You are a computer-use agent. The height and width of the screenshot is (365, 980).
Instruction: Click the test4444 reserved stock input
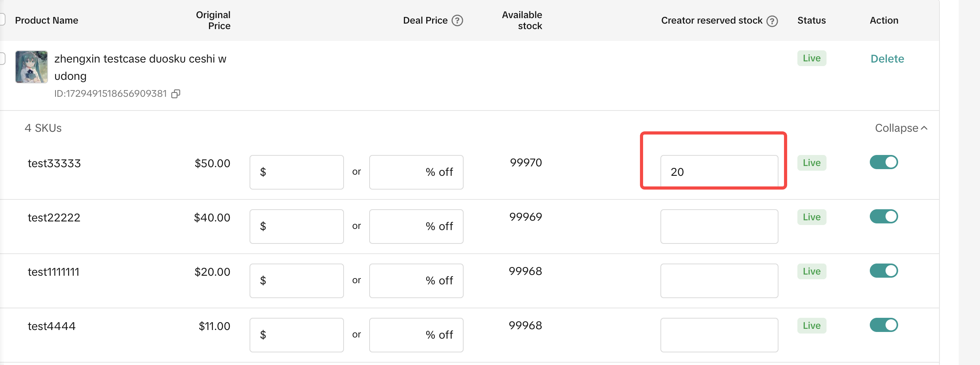tap(719, 335)
